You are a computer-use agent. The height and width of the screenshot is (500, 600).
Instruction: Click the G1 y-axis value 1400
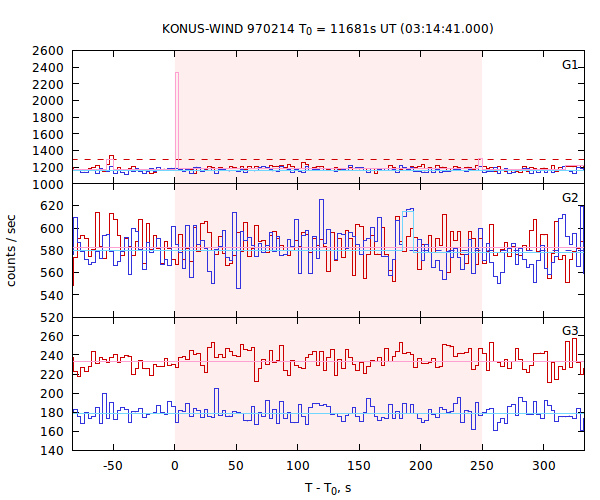(x=48, y=151)
